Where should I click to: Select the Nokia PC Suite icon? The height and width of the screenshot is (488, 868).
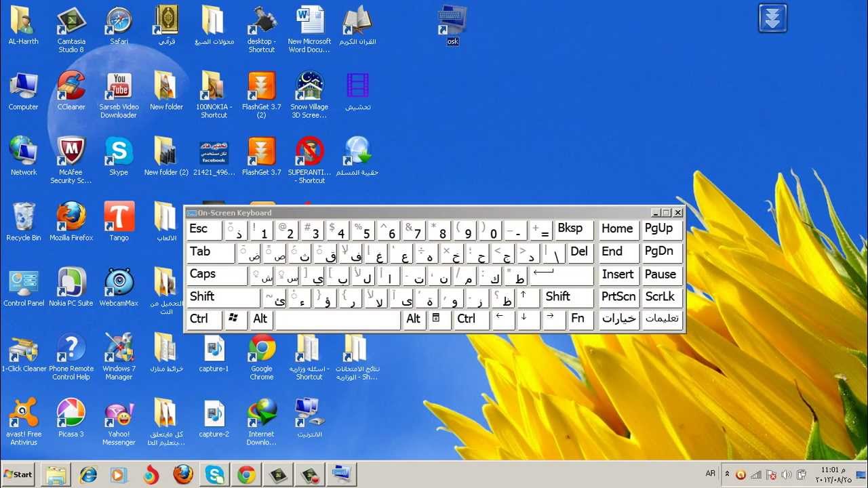pos(71,287)
